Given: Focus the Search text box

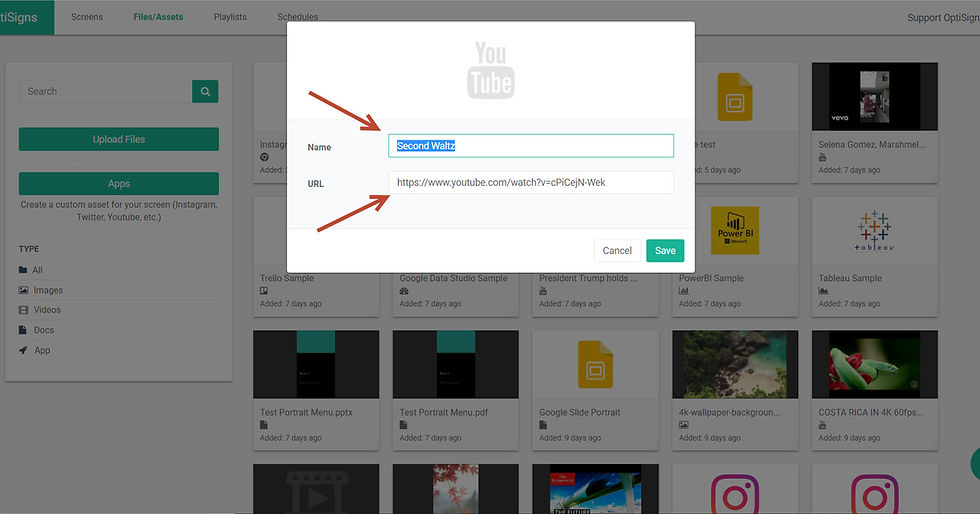Looking at the screenshot, I should (105, 91).
